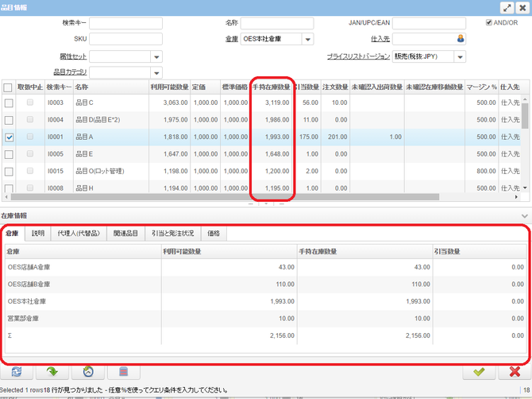This screenshot has height=399, width=532.
Task: Sort by 名称 column header
Action: [111, 87]
